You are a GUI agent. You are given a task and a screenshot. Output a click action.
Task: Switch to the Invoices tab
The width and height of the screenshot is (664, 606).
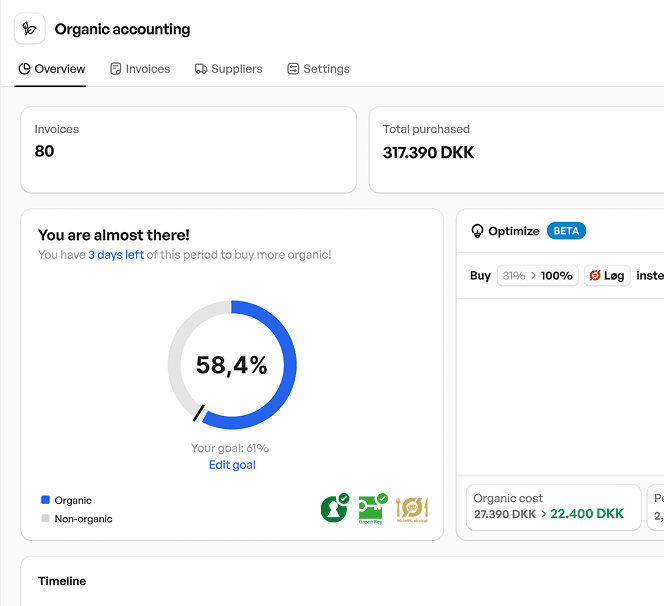pyautogui.click(x=140, y=69)
